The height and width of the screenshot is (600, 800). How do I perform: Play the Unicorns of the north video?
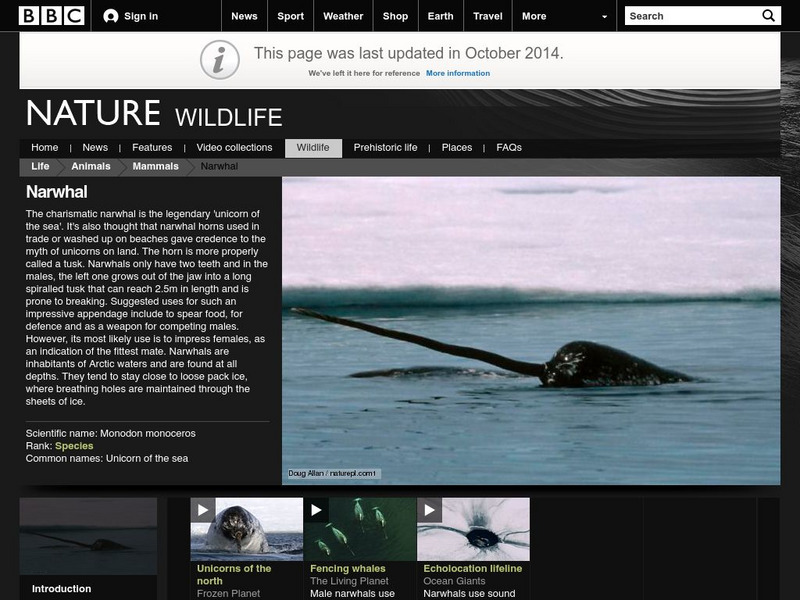pyautogui.click(x=203, y=510)
